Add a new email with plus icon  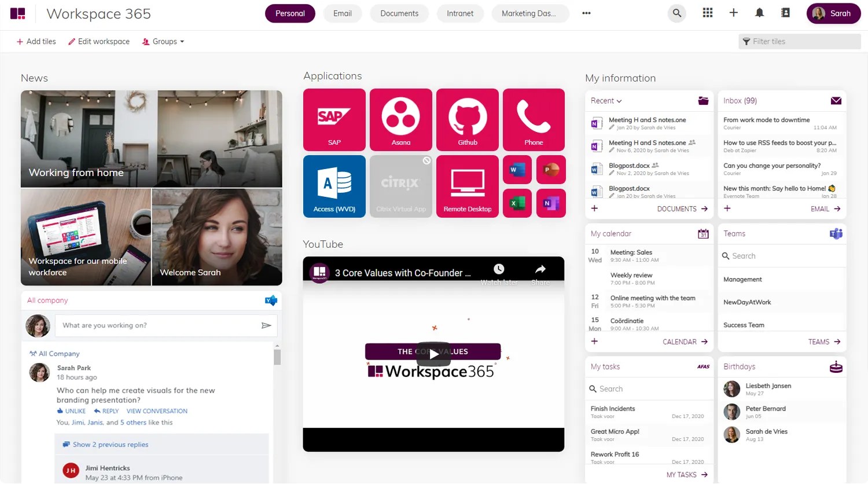pos(727,208)
